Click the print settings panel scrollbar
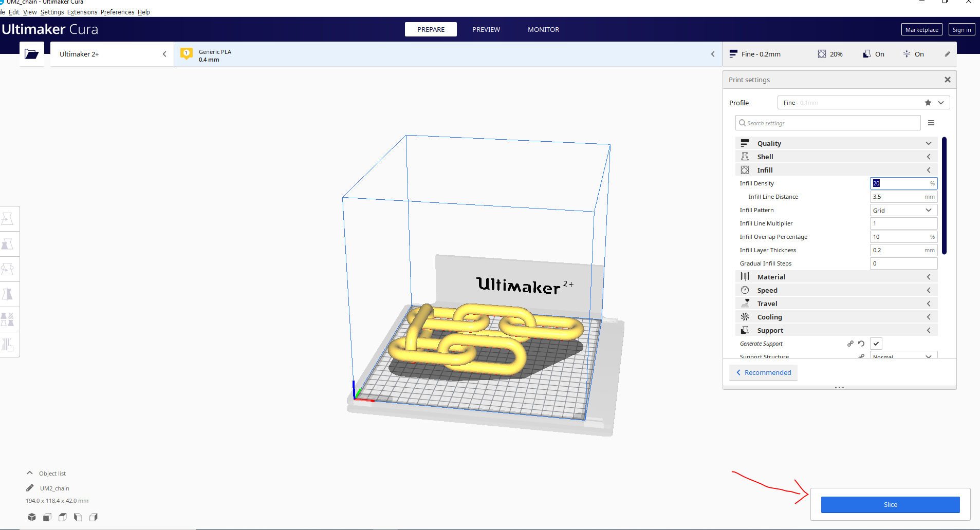980x530 pixels. [945, 196]
